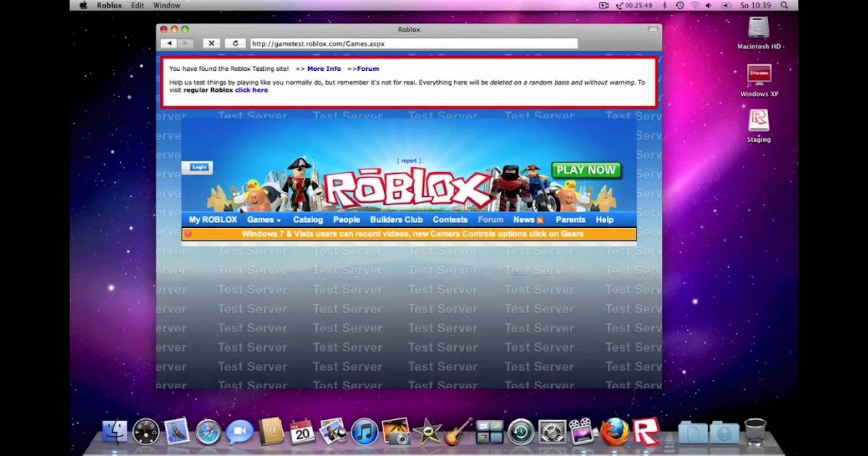This screenshot has width=868, height=456.
Task: Open the Forum nav tab
Action: 490,219
